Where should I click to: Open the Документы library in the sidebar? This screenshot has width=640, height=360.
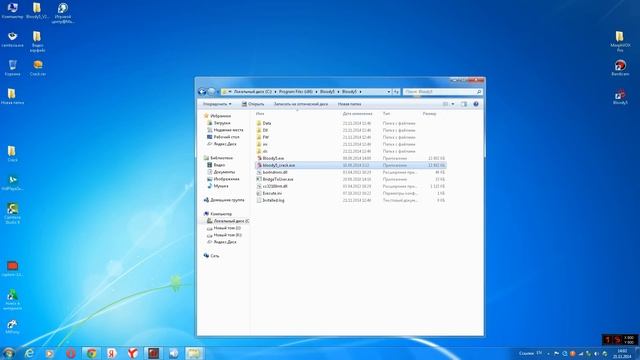coord(224,172)
